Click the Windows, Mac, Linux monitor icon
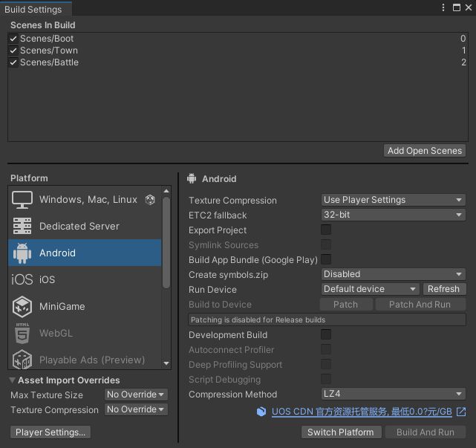476x448 pixels. (22, 200)
